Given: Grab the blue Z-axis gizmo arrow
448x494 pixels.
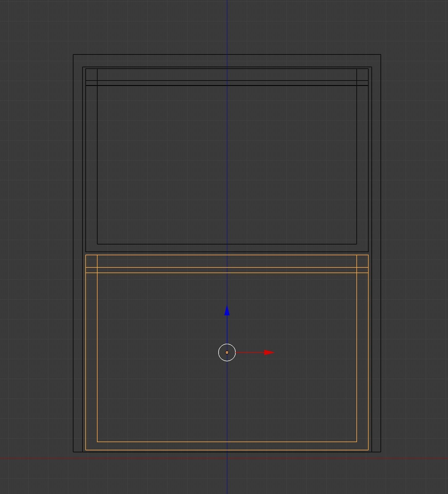Looking at the screenshot, I should [227, 311].
